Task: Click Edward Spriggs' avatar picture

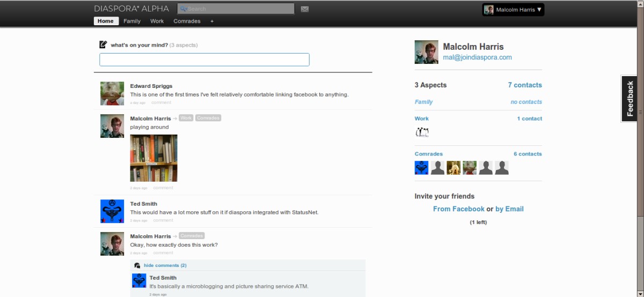Action: point(112,94)
